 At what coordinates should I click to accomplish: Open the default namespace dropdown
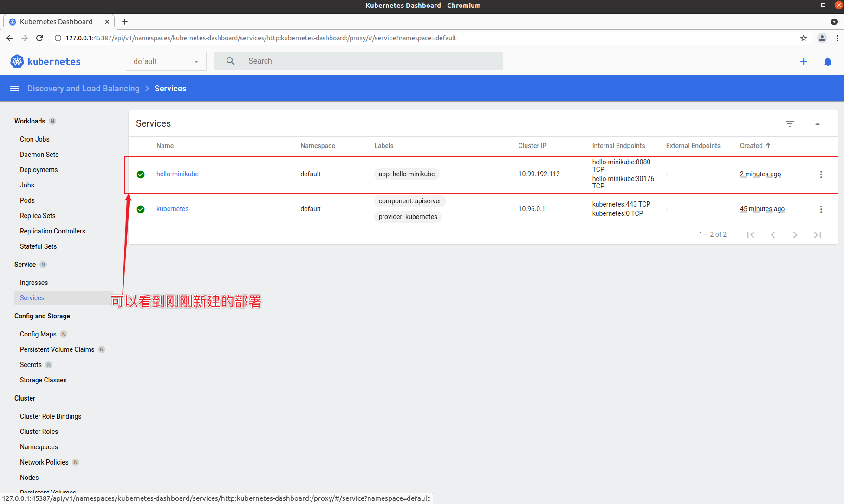click(x=166, y=61)
